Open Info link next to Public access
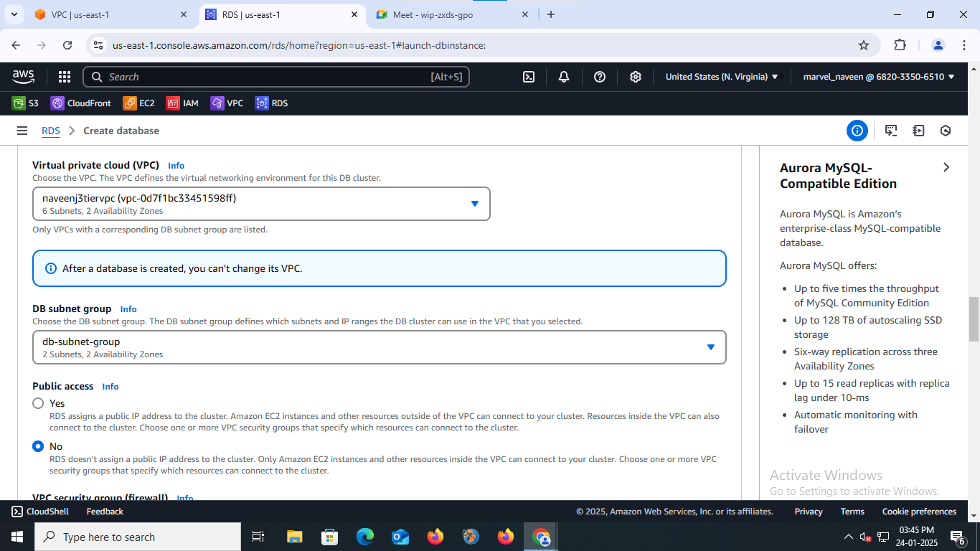This screenshot has width=980, height=551. click(110, 387)
